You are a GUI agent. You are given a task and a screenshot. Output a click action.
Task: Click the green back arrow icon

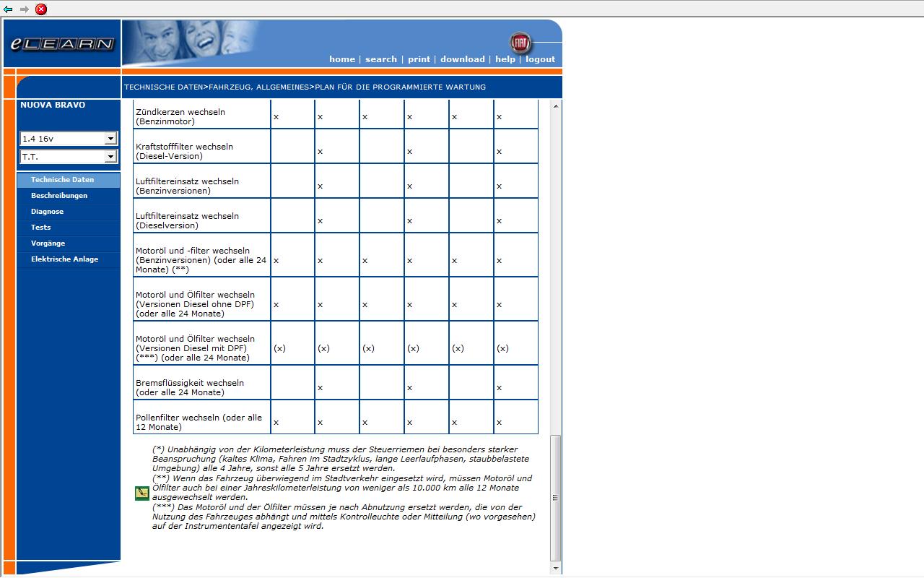pos(8,9)
